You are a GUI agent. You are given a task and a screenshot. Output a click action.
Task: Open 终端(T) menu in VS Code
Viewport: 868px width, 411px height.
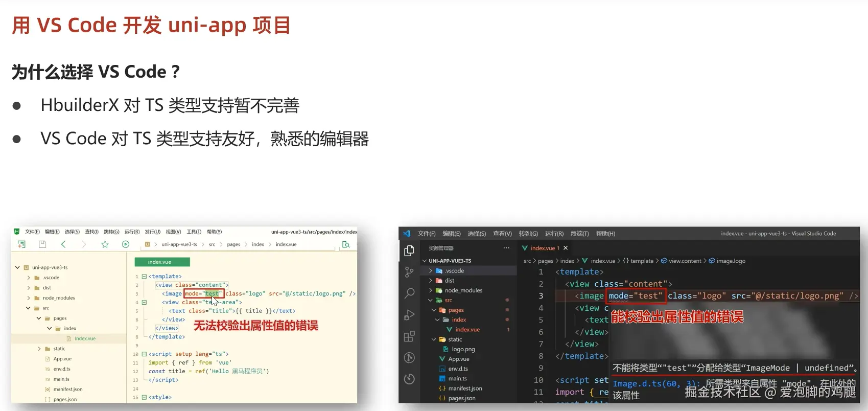579,234
